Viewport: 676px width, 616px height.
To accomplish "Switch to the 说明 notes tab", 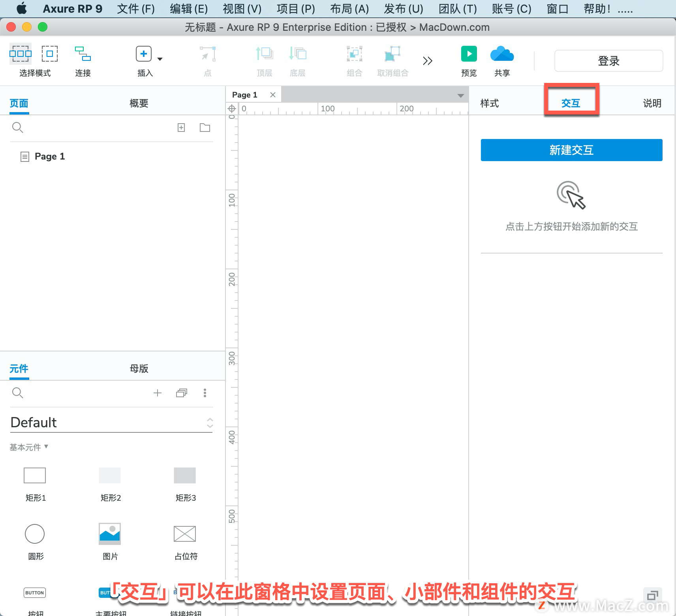I will pos(652,103).
